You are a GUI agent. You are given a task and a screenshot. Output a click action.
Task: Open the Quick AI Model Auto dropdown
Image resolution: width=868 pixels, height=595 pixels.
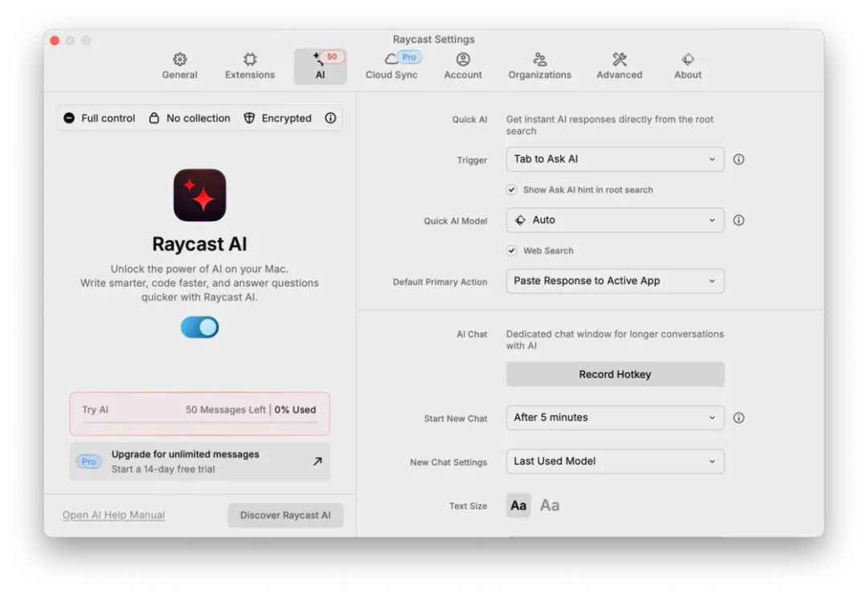(615, 220)
